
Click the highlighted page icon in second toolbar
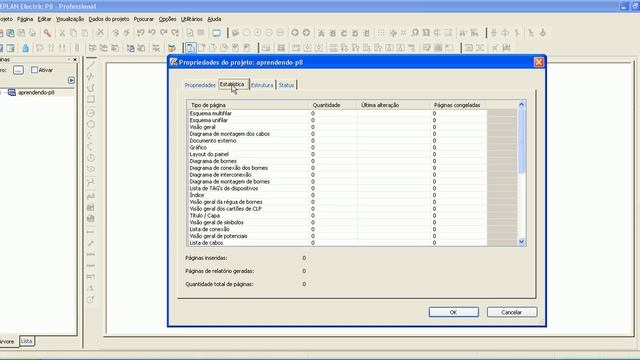191,48
